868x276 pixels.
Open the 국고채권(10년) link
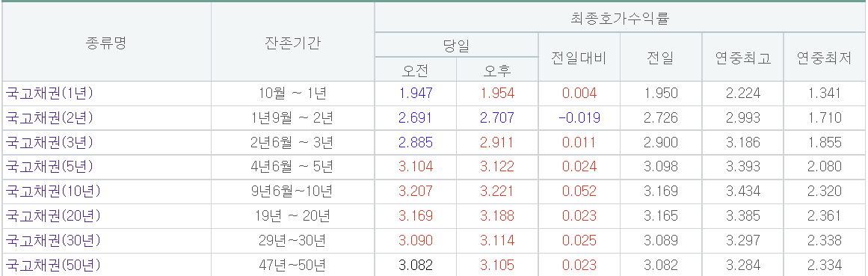(x=53, y=191)
